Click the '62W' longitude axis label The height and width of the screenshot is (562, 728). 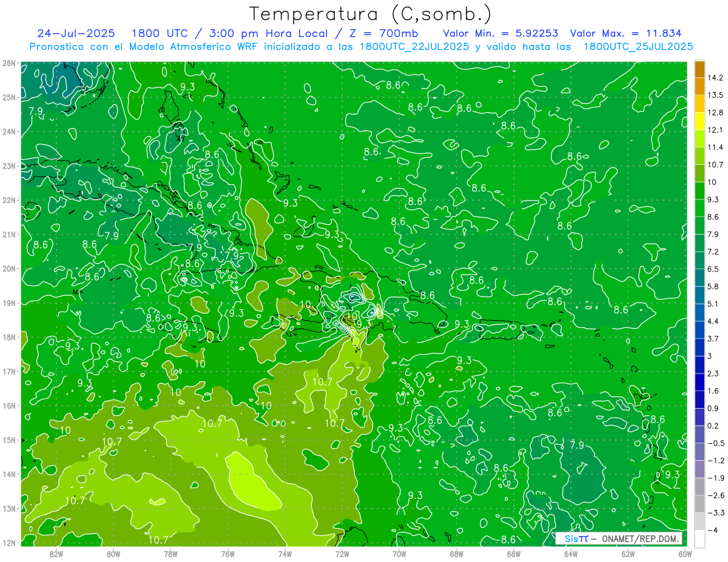coord(629,554)
